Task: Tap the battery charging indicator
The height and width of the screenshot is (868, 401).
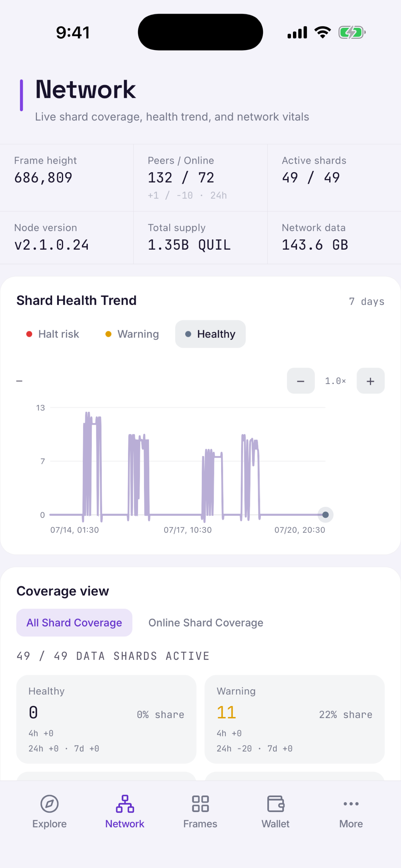Action: pyautogui.click(x=352, y=33)
